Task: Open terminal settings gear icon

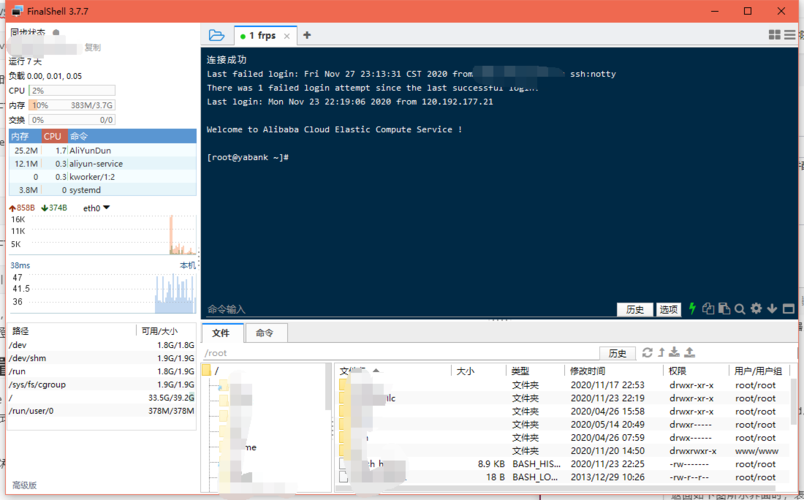Action: click(x=756, y=308)
